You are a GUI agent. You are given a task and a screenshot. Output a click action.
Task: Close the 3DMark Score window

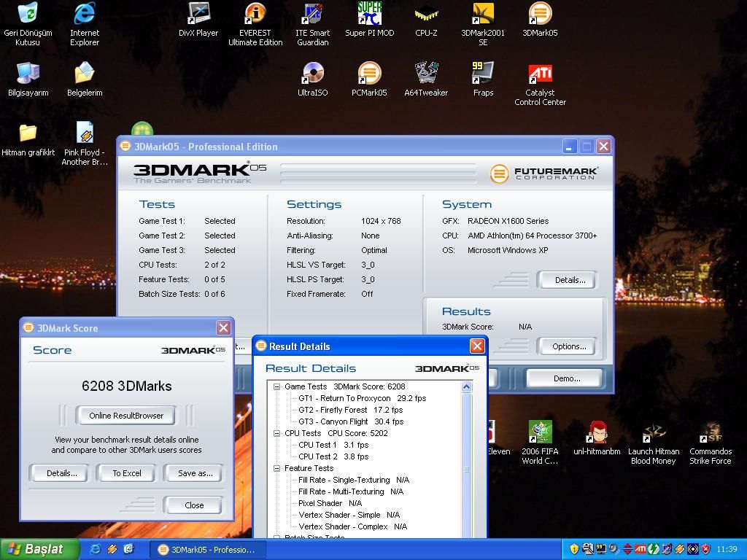point(223,327)
